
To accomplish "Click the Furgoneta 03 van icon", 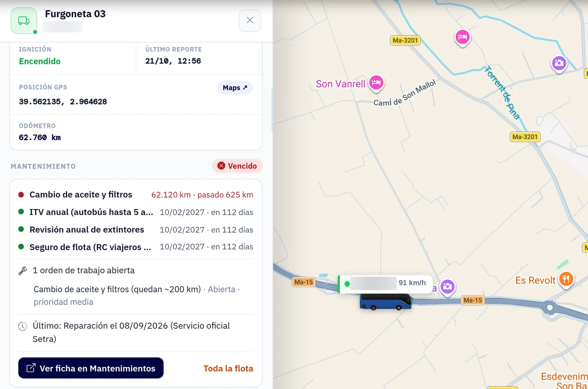I will pyautogui.click(x=24, y=21).
